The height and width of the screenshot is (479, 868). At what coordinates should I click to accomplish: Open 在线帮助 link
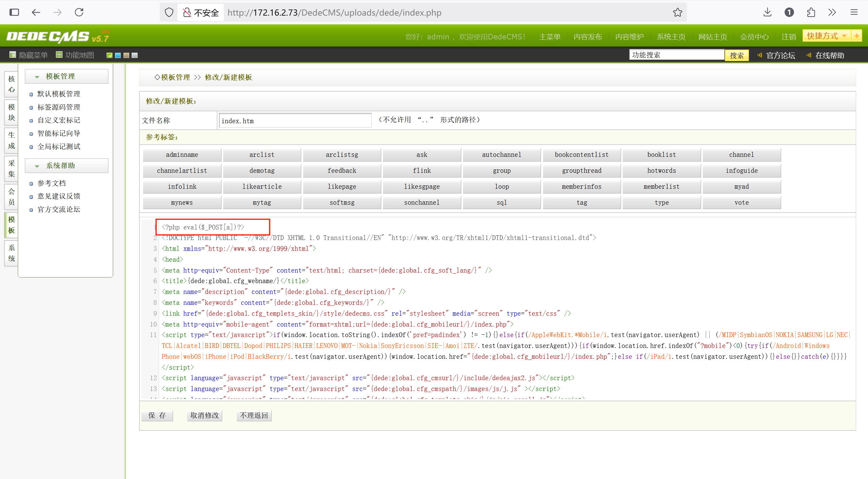(x=830, y=55)
